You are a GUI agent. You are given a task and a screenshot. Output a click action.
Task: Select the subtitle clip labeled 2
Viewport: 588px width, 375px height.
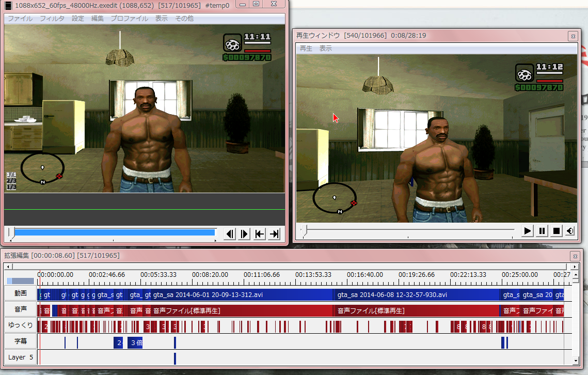pyautogui.click(x=118, y=342)
